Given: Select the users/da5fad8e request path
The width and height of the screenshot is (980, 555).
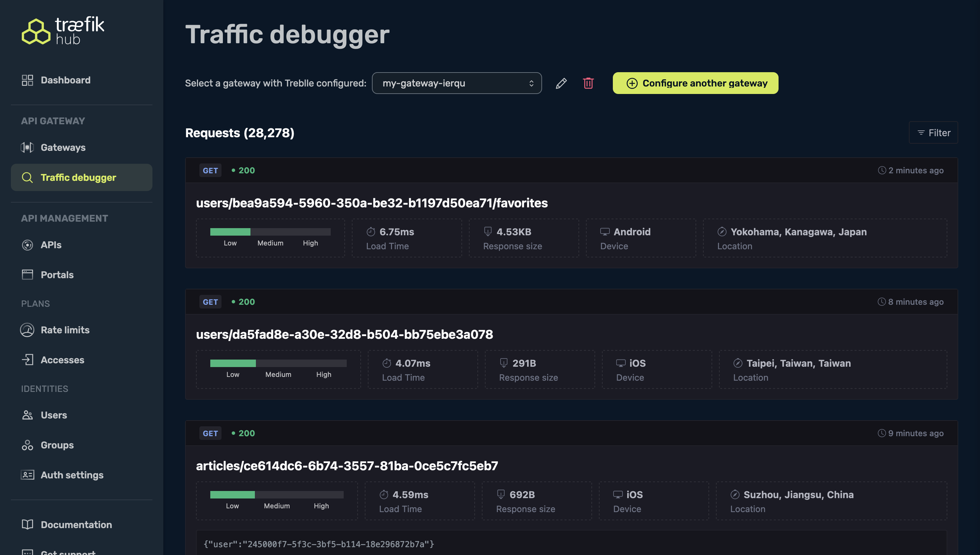Looking at the screenshot, I should 344,334.
